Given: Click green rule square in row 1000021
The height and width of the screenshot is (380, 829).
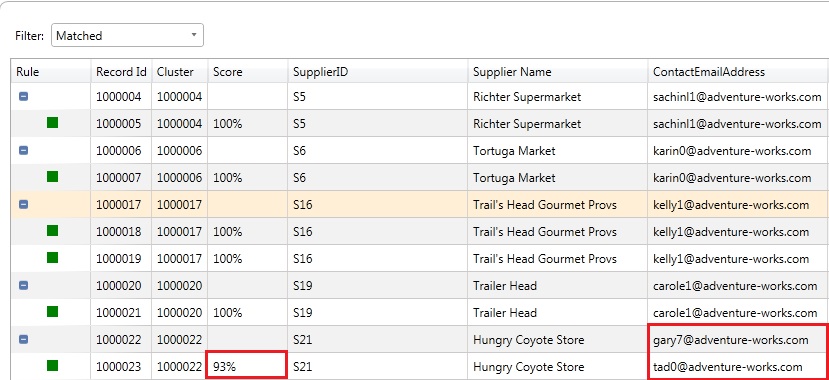Looking at the screenshot, I should (52, 311).
